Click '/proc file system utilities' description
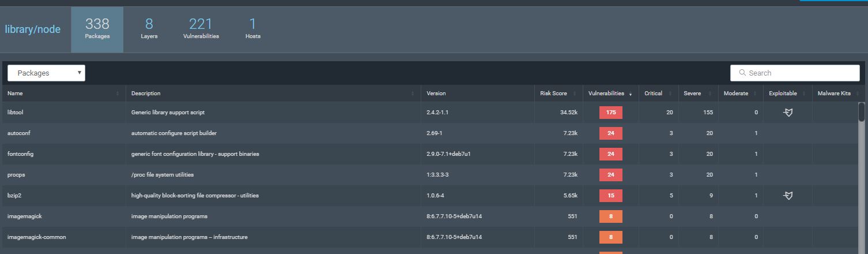 [163, 175]
